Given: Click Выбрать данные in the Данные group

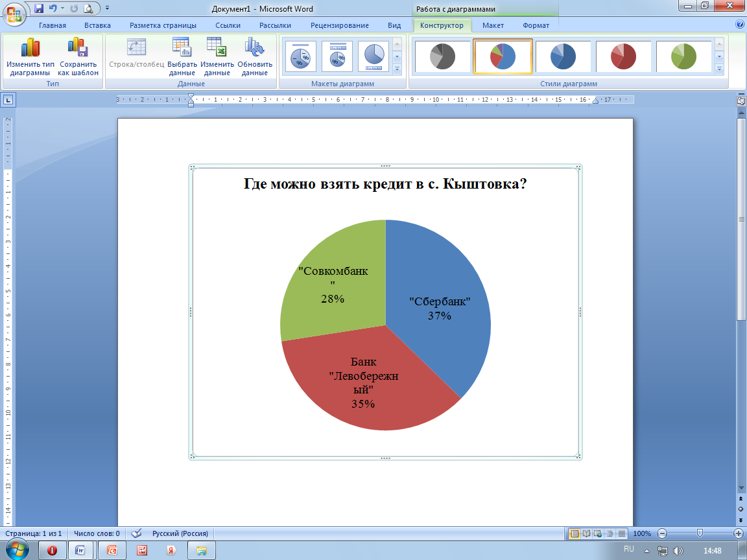Looking at the screenshot, I should (182, 56).
